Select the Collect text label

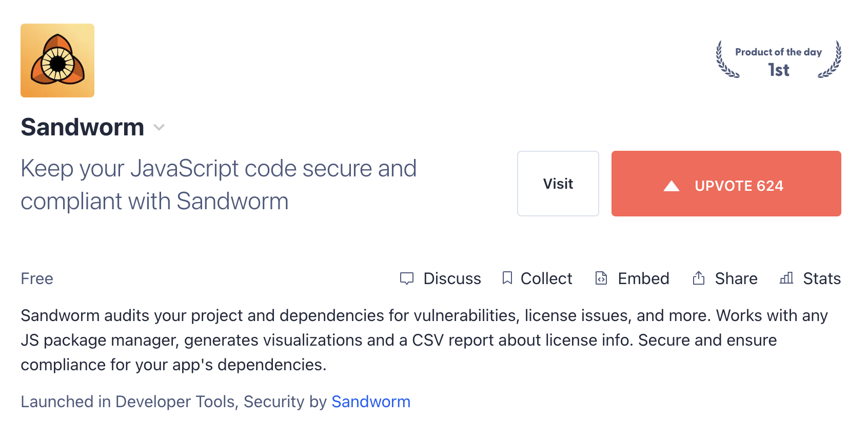click(x=546, y=278)
